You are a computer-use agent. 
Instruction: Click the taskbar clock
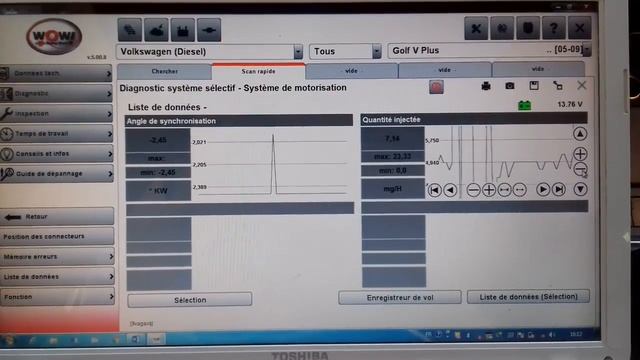576,334
